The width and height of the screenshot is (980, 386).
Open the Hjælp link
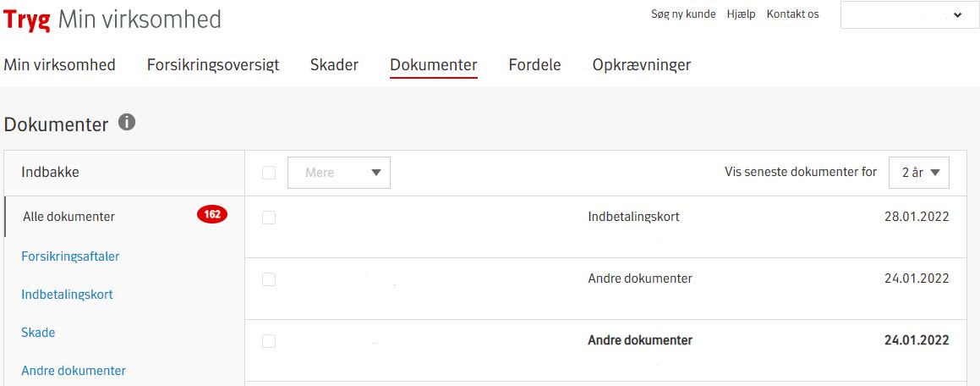pyautogui.click(x=741, y=14)
